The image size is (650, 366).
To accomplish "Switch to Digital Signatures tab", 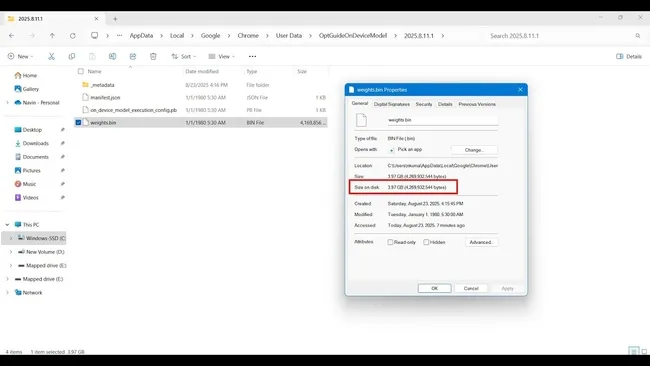I will [392, 104].
